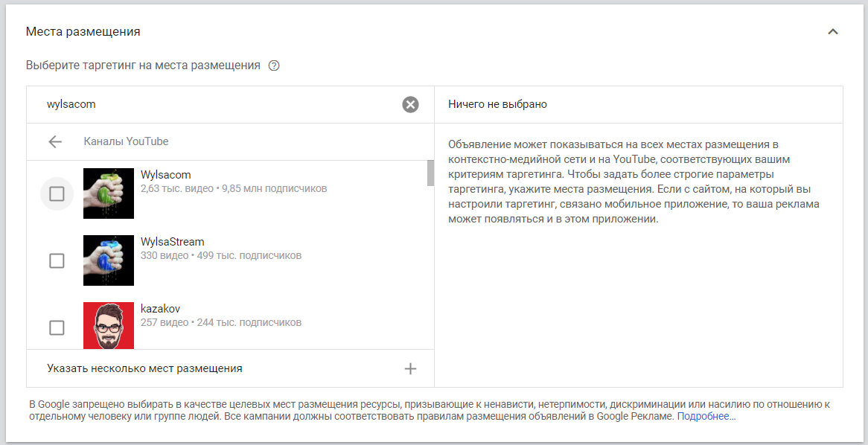
Task: Click the plus icon to add placements
Action: click(410, 368)
